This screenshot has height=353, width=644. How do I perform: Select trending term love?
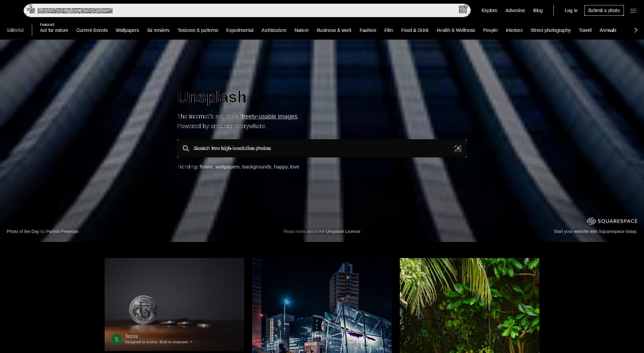294,167
